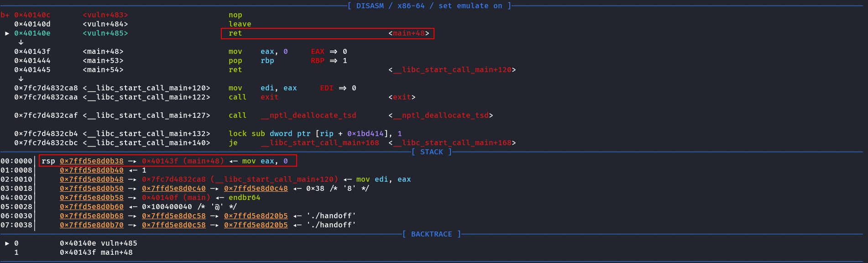Follow pointer 0x7ffd5e8d0c48 in the stack
Viewport: 868px width, 263px height.
click(x=256, y=189)
